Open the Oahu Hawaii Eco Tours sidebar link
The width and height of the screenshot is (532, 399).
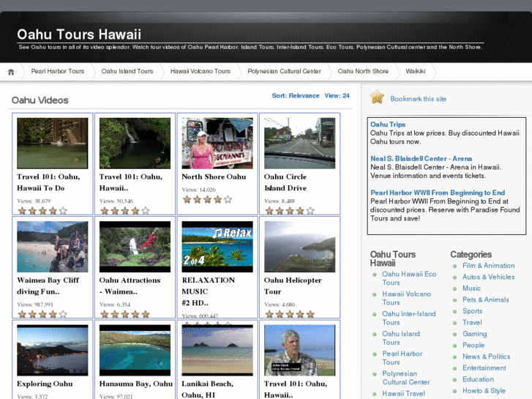pyautogui.click(x=409, y=278)
